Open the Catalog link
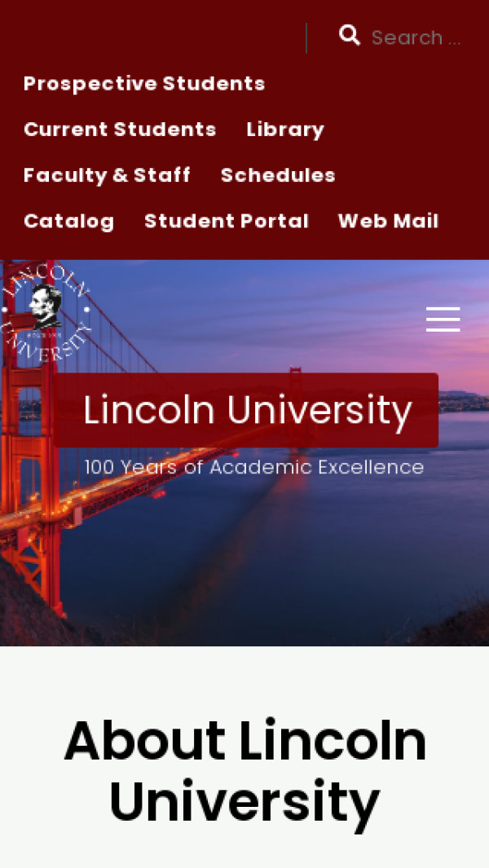 pyautogui.click(x=68, y=221)
